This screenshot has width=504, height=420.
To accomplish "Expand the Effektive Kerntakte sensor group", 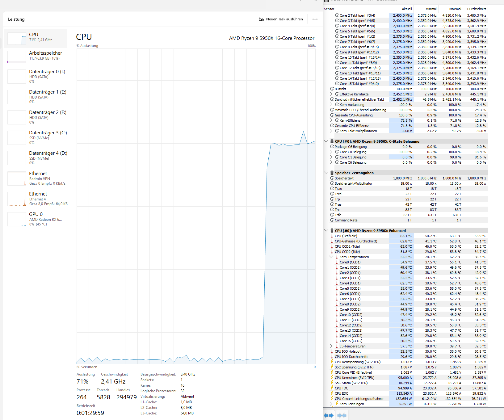I will [x=331, y=94].
